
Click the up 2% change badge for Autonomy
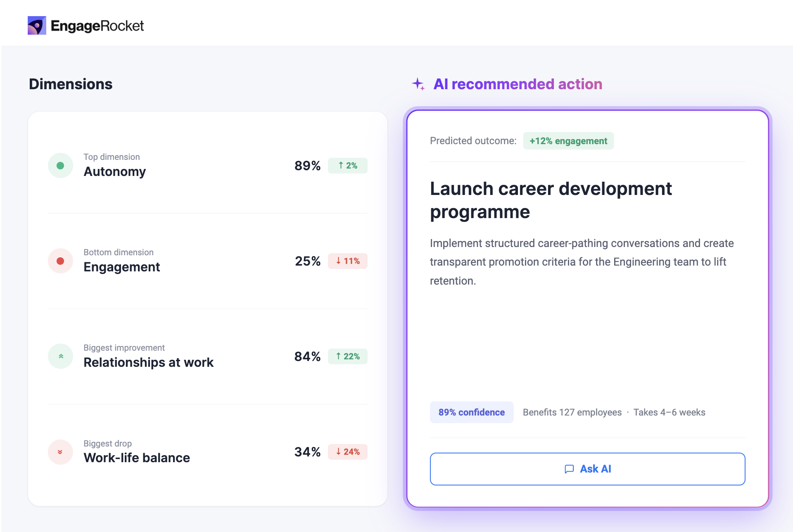coord(348,166)
